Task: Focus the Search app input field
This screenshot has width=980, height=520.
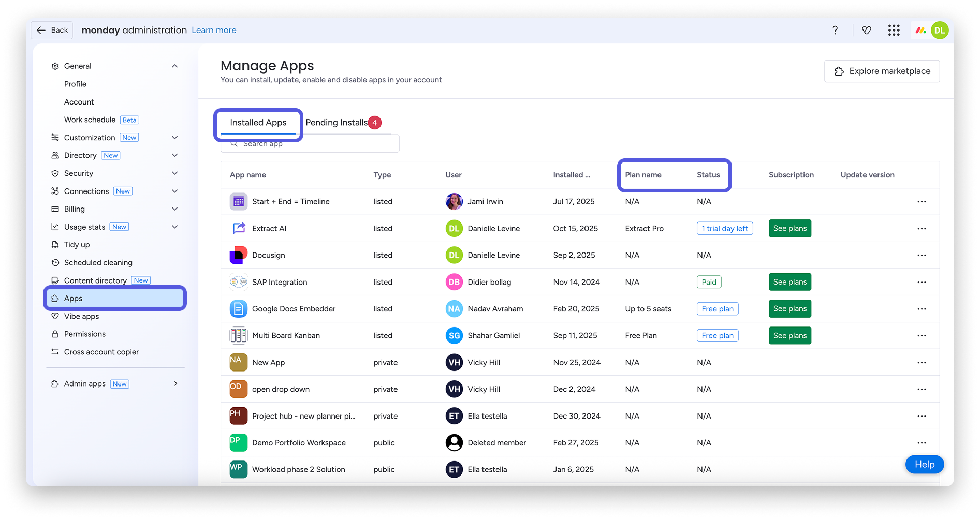Action: [x=310, y=144]
